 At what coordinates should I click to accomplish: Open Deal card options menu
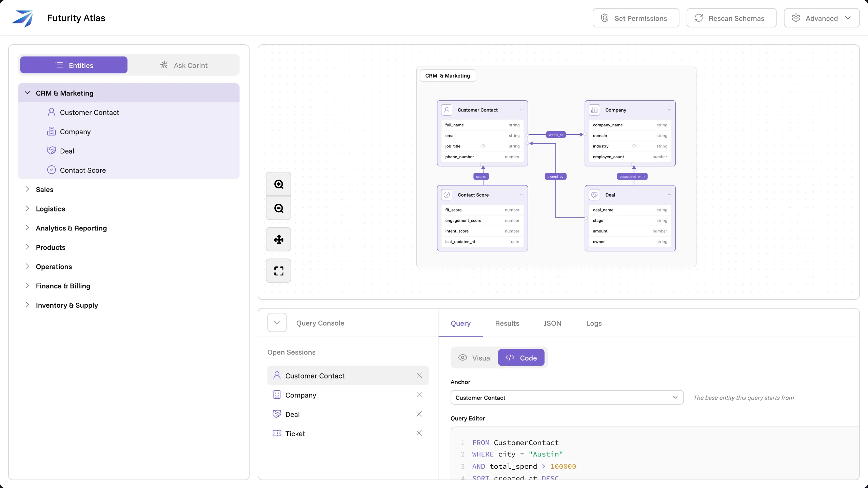click(669, 195)
